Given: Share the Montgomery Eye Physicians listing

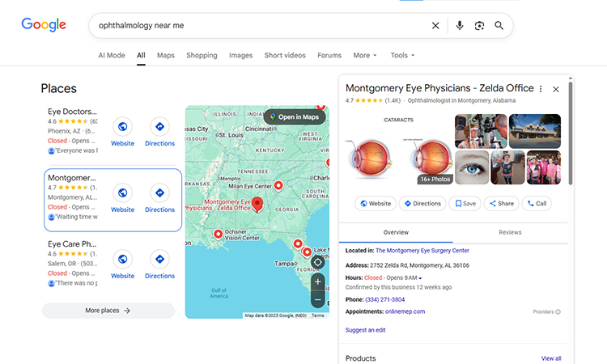Looking at the screenshot, I should coord(502,204).
